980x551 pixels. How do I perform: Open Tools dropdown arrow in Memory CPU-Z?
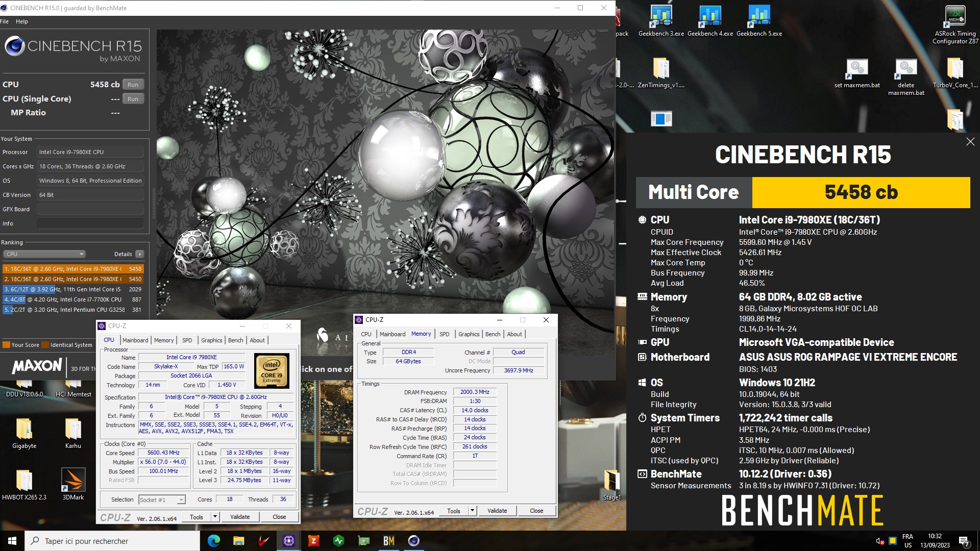point(472,511)
